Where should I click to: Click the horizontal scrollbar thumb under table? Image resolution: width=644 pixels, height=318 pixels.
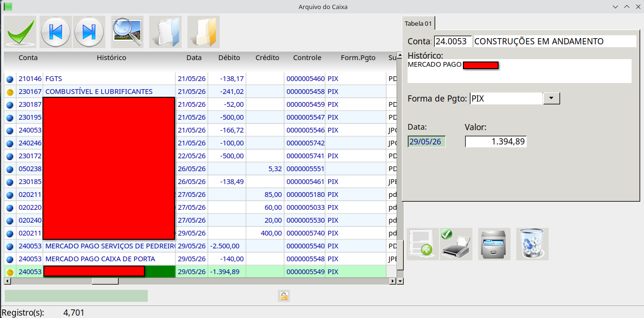pyautogui.click(x=105, y=281)
